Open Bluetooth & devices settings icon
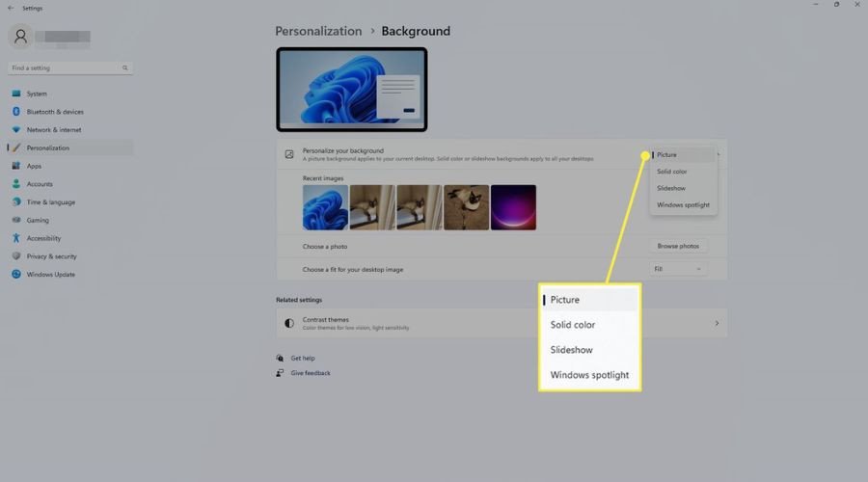The width and height of the screenshot is (868, 482). click(x=16, y=112)
